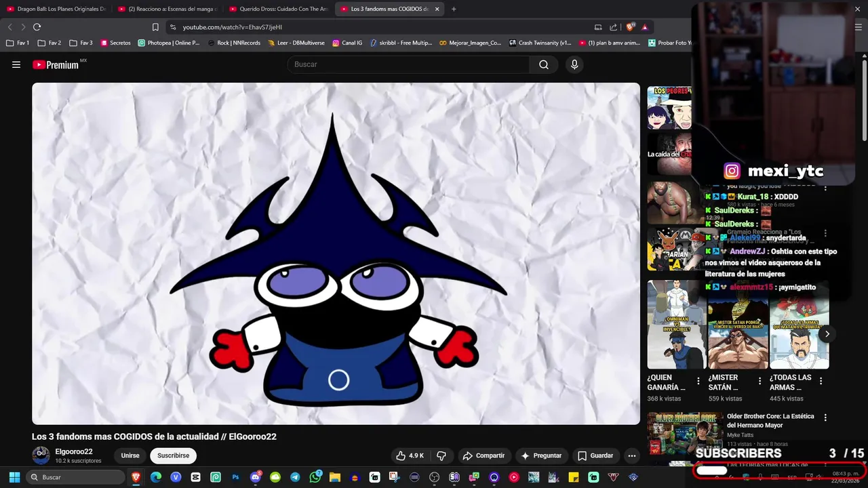Open Discord from the taskbar

[x=256, y=477]
